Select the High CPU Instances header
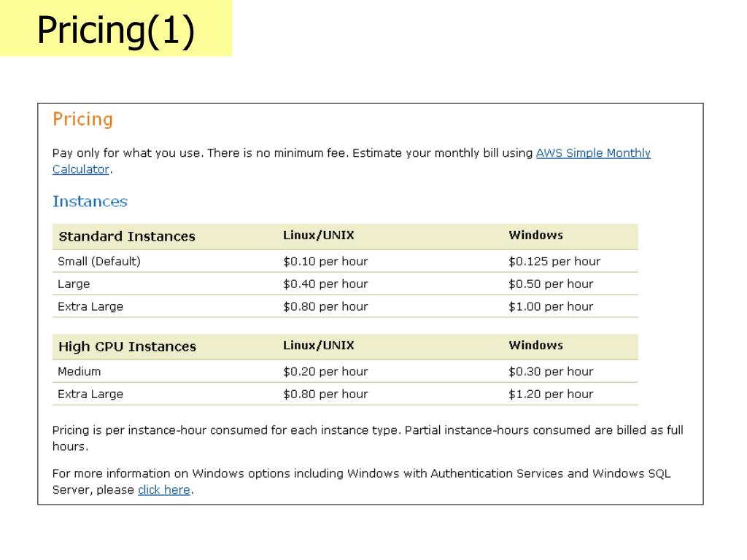747x560 pixels. click(127, 346)
